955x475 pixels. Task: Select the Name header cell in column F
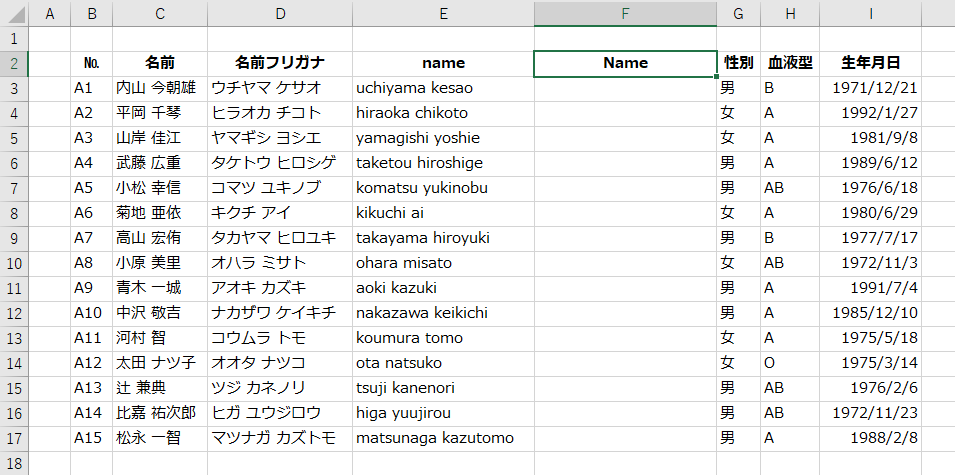626,63
